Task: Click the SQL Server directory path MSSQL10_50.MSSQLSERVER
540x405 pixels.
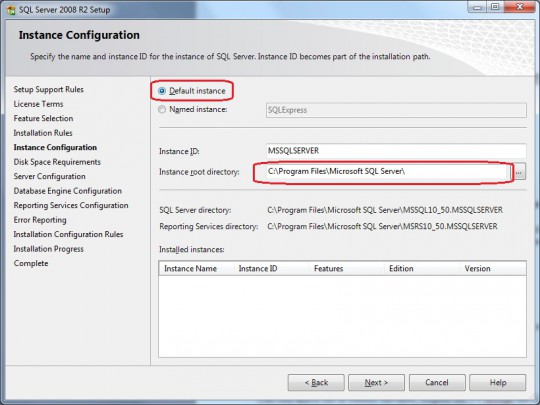Action: tap(385, 210)
